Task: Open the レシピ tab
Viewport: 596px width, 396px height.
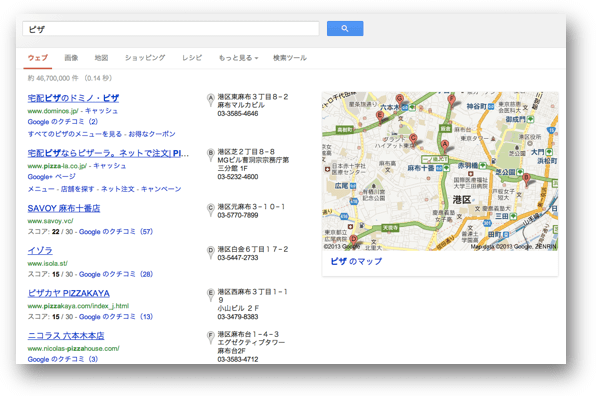Action: click(x=192, y=58)
